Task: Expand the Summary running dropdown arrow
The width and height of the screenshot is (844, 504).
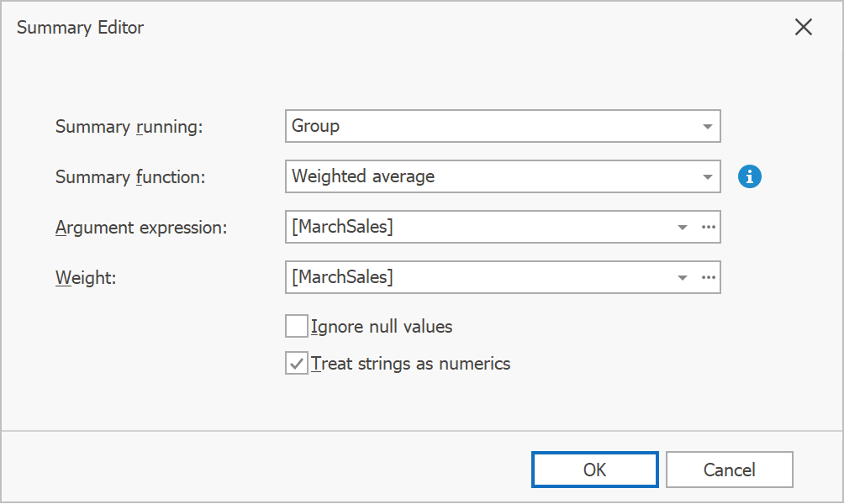Action: [707, 127]
